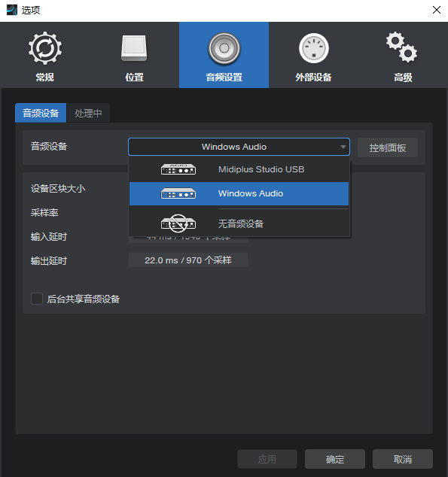This screenshot has width=448, height=477.
Task: Choose Midiplus Studio USB from the list
Action: tap(239, 169)
